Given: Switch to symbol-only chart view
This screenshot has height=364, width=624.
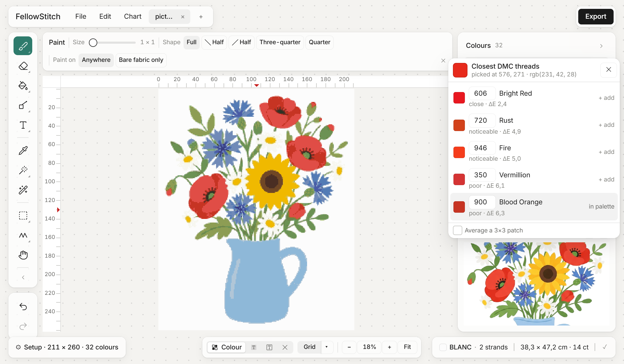Looking at the screenshot, I should tap(254, 347).
